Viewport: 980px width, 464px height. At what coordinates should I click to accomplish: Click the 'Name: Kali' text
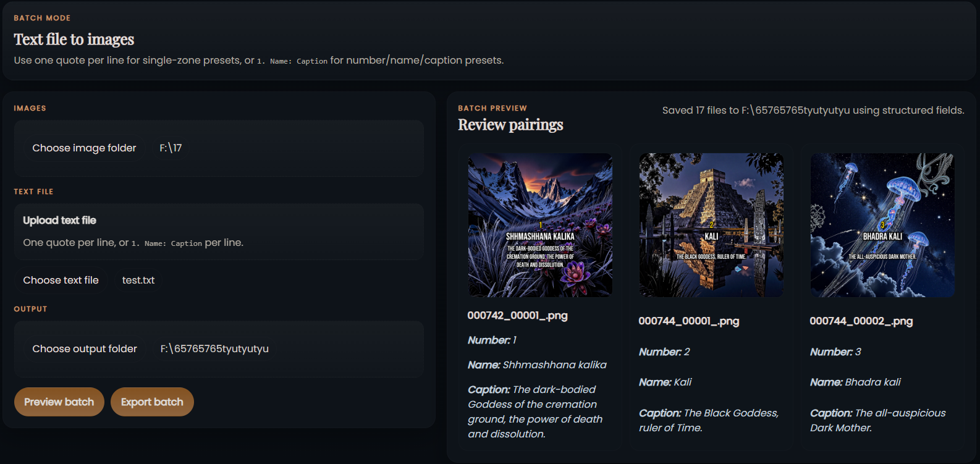click(665, 382)
